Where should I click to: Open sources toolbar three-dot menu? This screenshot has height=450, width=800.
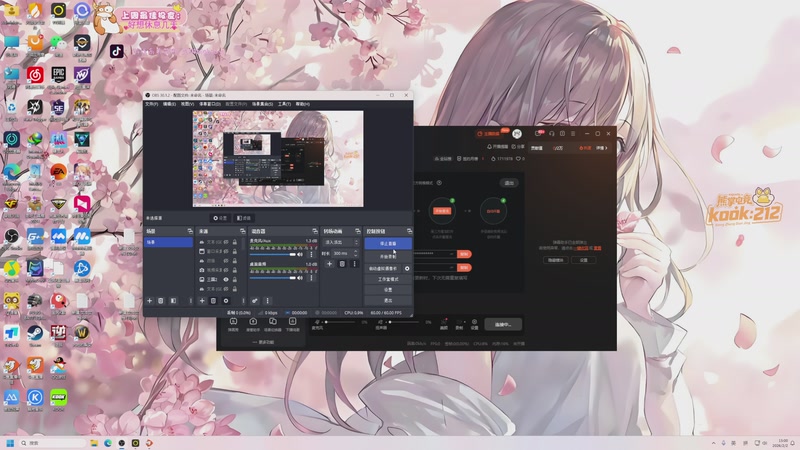(x=243, y=301)
